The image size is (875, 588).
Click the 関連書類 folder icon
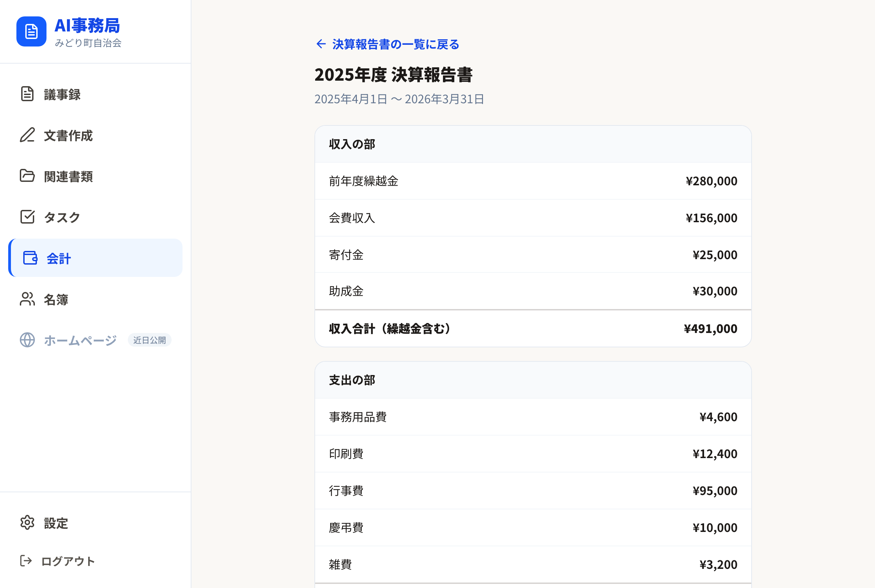[x=27, y=176]
